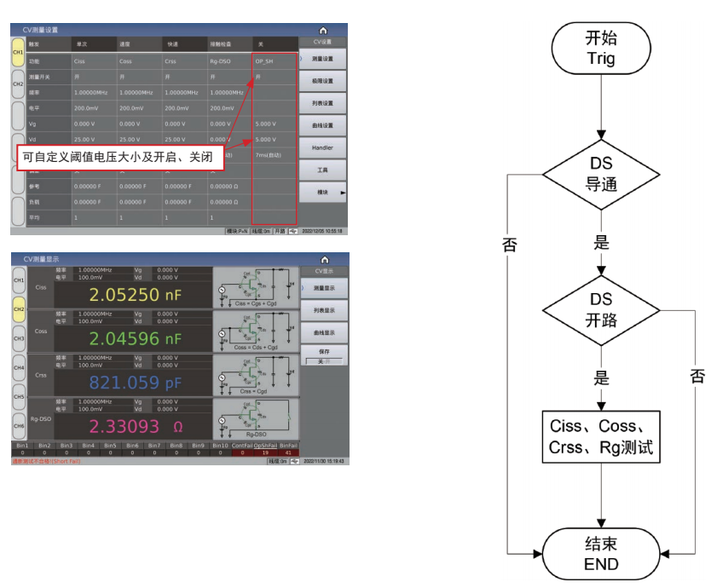
Task: Click OpShFail red bin counter
Action: pos(265,453)
